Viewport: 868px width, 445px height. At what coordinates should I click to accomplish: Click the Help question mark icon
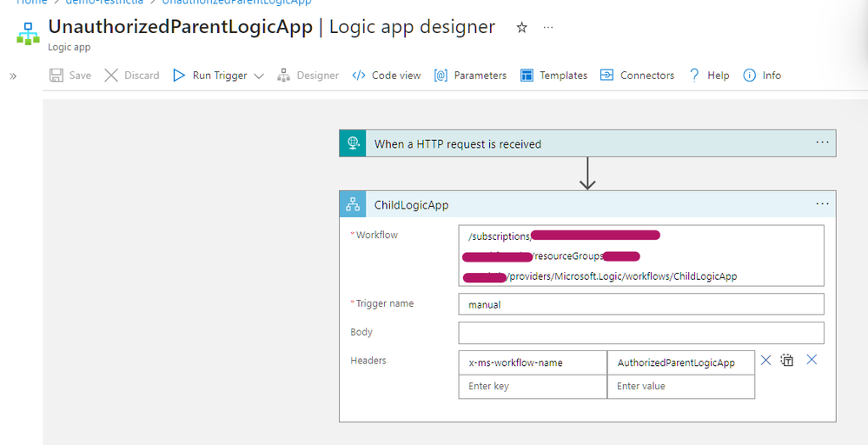pos(694,76)
